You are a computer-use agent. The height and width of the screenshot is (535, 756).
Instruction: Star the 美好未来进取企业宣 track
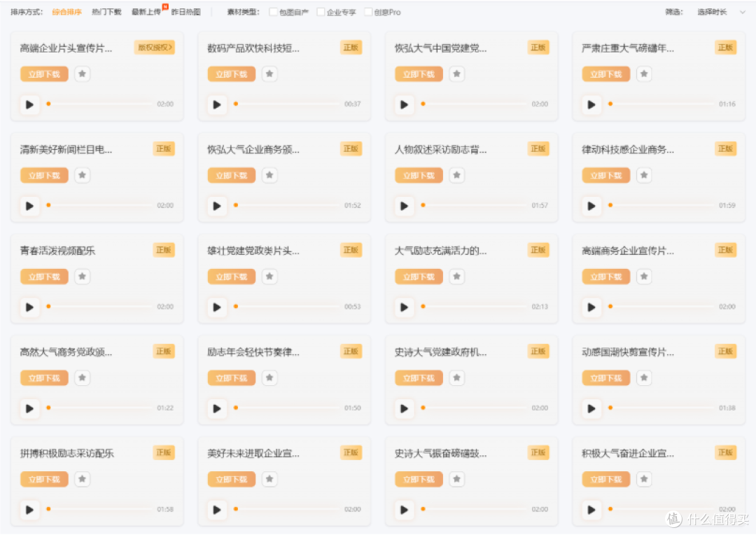[x=269, y=479]
